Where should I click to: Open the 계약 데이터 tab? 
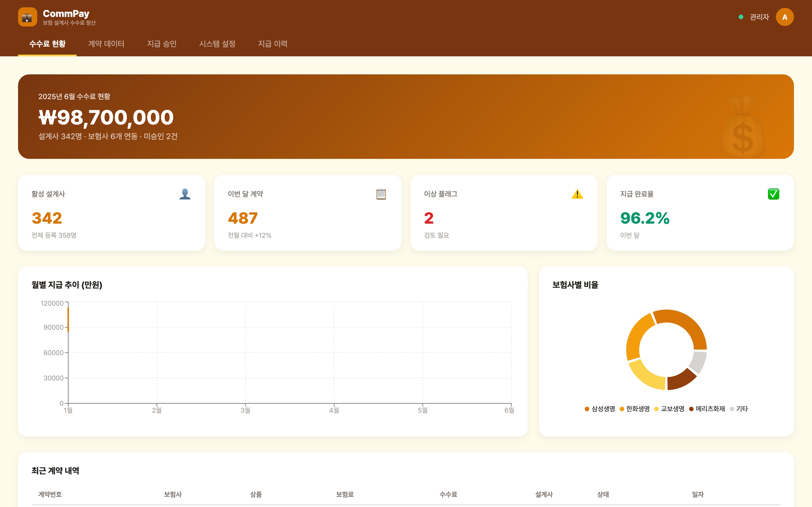point(106,44)
